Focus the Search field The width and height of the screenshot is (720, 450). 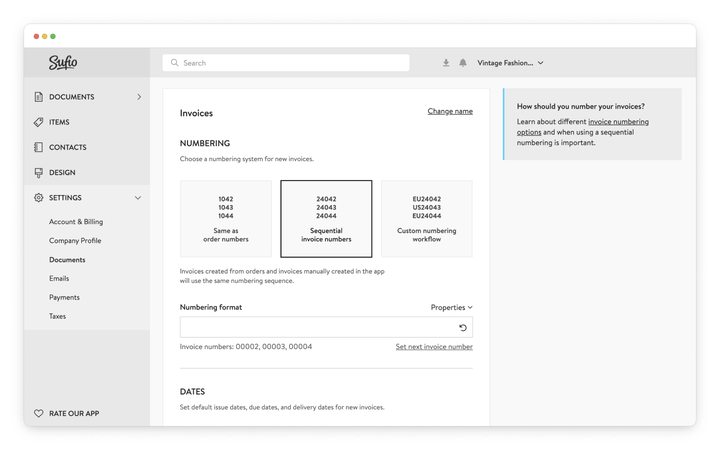(286, 63)
